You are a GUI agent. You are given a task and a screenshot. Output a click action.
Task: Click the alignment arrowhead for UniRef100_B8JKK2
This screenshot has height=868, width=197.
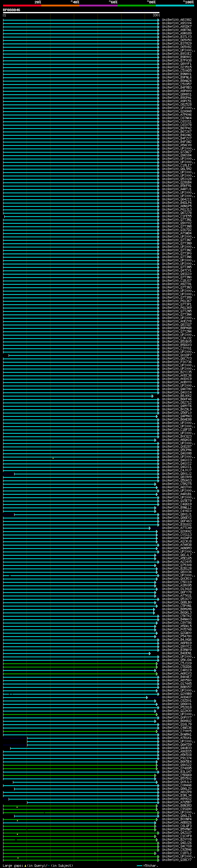pyautogui.click(x=153, y=396)
